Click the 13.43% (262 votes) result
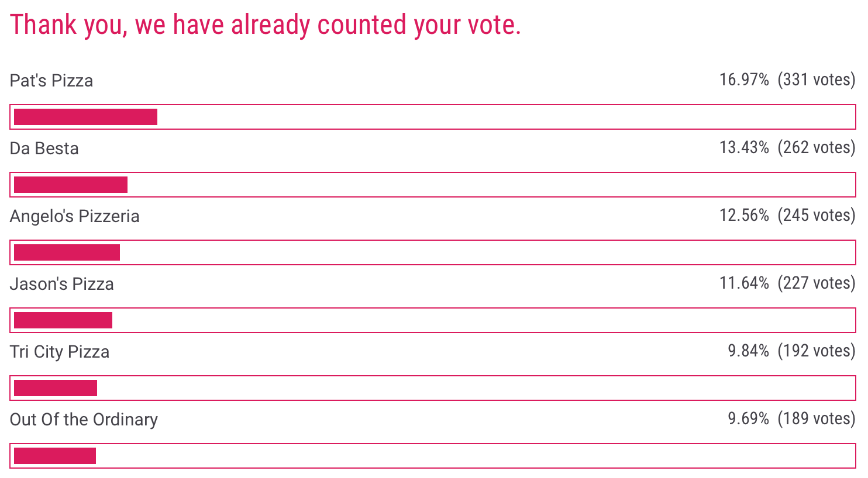The width and height of the screenshot is (868, 478). point(787,147)
